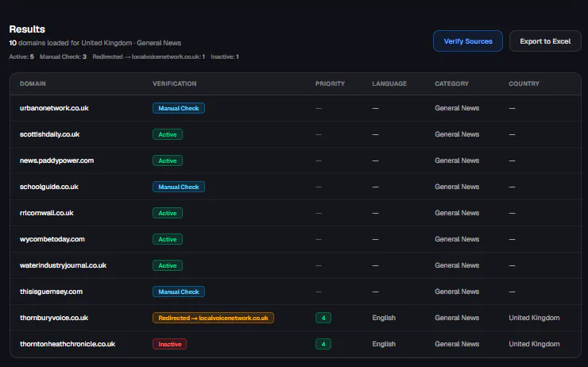The width and height of the screenshot is (588, 367).
Task: Open news.paddypower.com row
Action: [296, 160]
